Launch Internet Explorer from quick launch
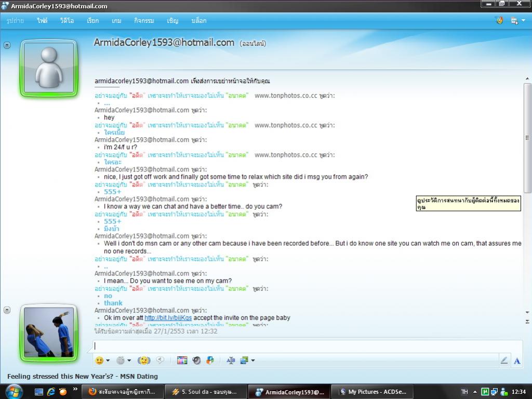Viewport: 532px width, 399px height. 51,392
